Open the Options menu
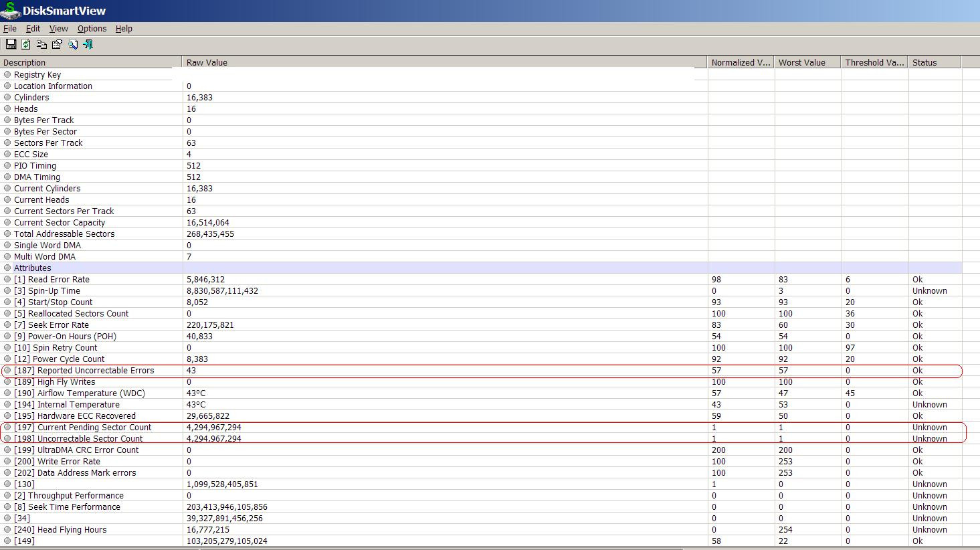Viewport: 980px width, 550px height. coord(92,29)
